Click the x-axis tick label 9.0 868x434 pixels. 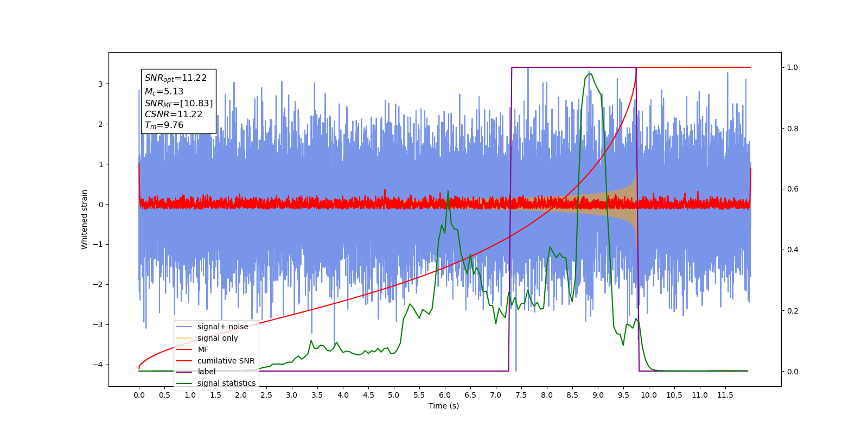[x=598, y=395]
